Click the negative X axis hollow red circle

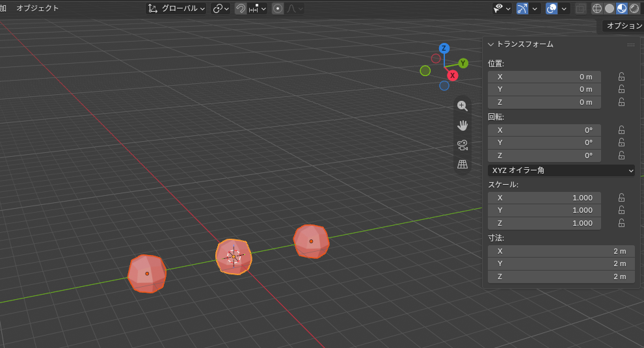point(436,59)
